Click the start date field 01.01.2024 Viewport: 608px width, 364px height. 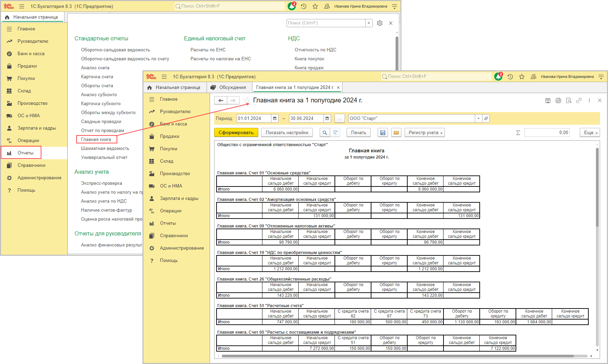(x=254, y=119)
